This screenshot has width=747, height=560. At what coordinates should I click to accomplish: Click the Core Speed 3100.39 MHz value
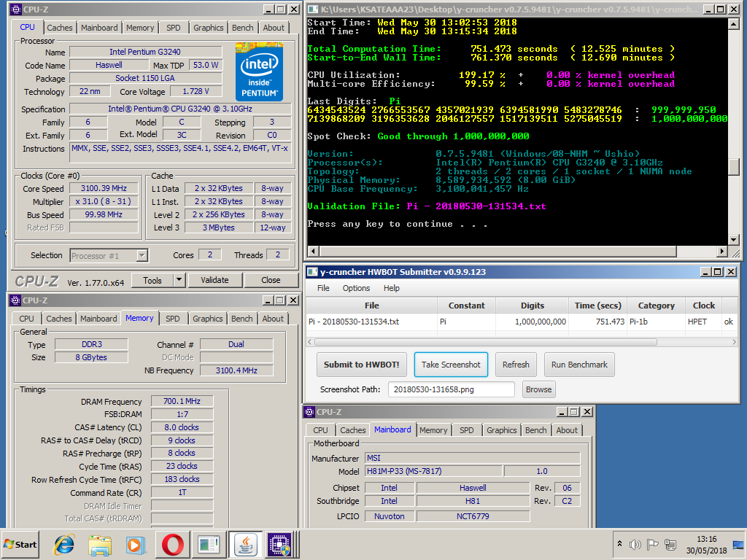pyautogui.click(x=104, y=189)
